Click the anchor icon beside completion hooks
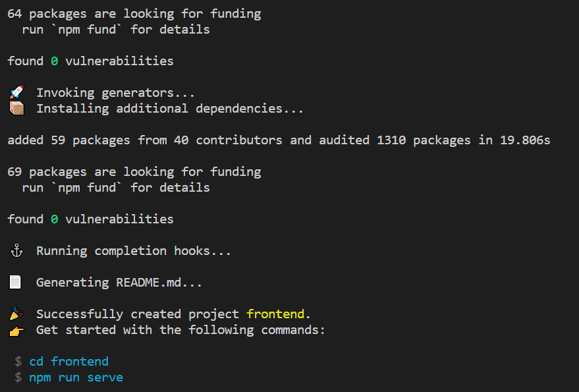579x392 pixels. 16,251
